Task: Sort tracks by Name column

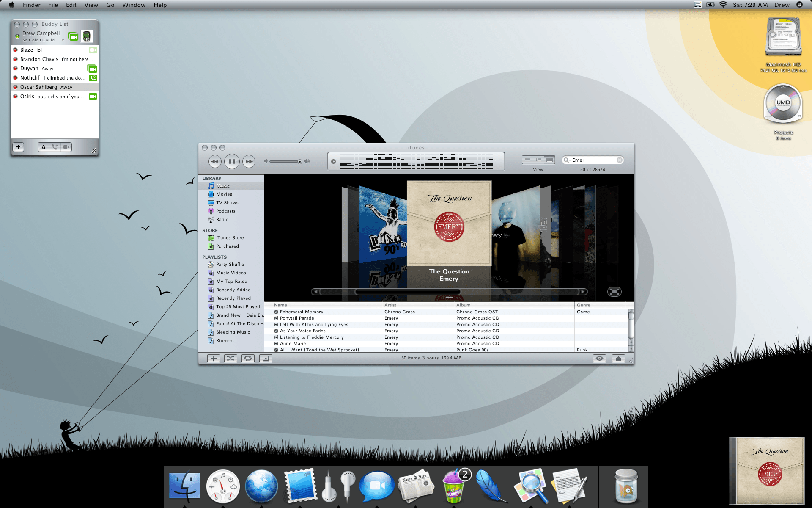Action: pos(326,305)
